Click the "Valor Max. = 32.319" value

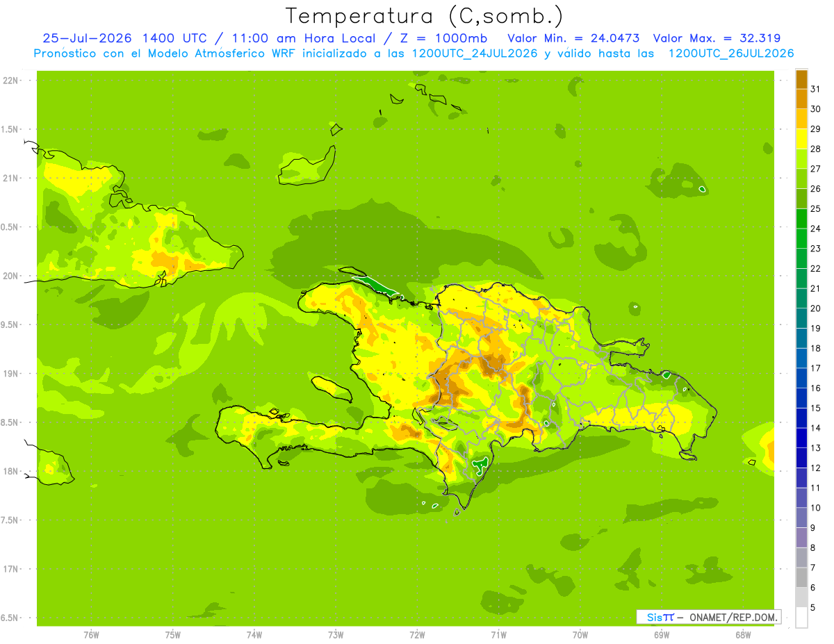pyautogui.click(x=717, y=38)
